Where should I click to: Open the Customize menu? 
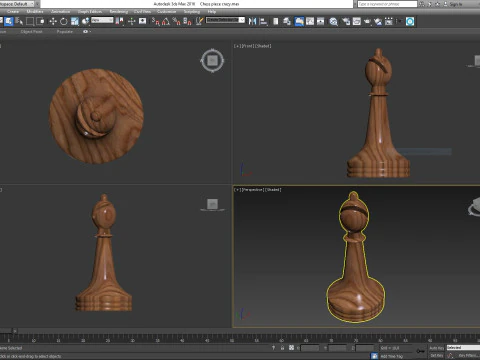pyautogui.click(x=166, y=11)
